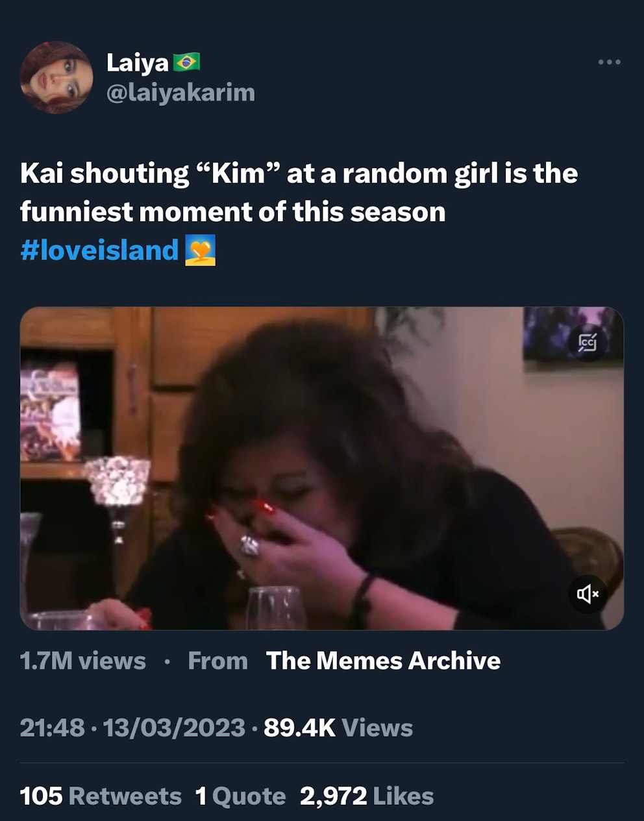Open the 1 Quote tweet
This screenshot has width=644, height=821.
click(x=240, y=796)
